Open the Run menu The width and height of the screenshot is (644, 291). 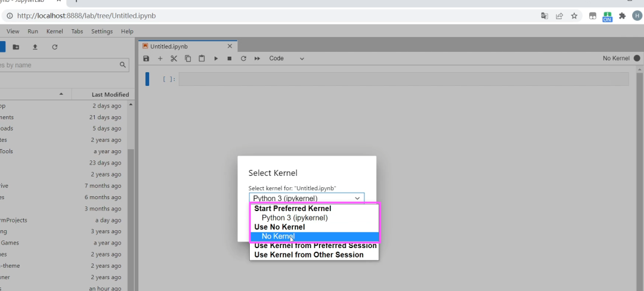(x=33, y=31)
